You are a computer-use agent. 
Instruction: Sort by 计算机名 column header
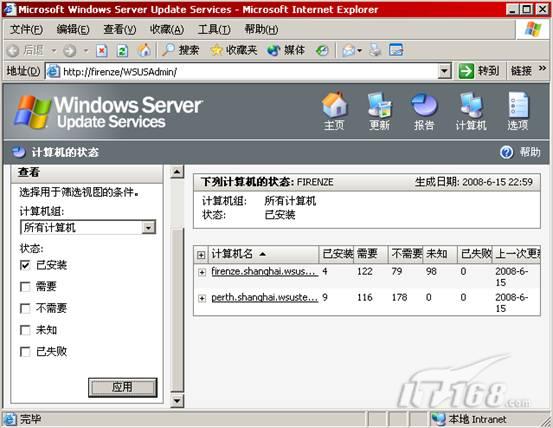pyautogui.click(x=263, y=254)
